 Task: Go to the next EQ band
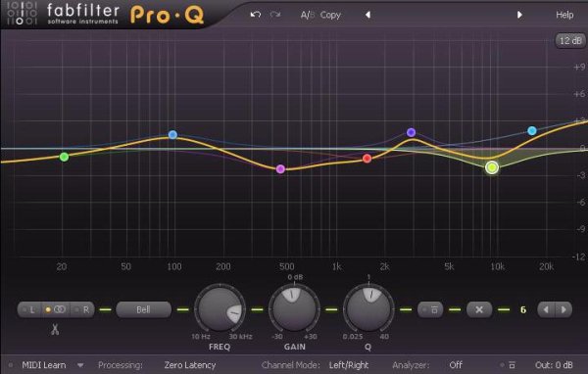563,310
